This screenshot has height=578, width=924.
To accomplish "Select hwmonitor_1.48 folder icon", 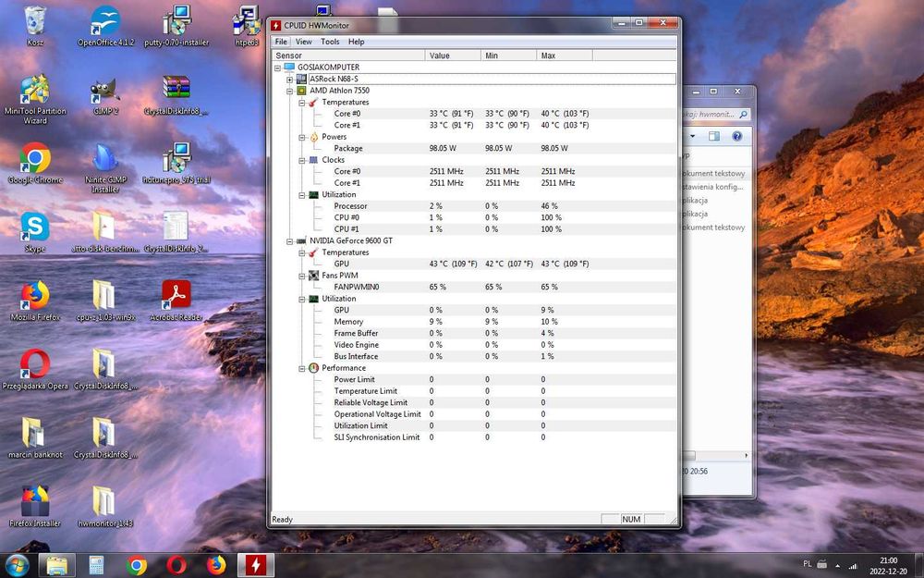I will click(105, 507).
